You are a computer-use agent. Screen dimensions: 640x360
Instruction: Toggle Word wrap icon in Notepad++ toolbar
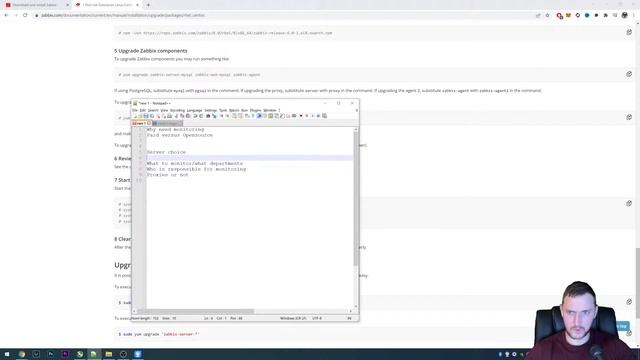coord(247,116)
